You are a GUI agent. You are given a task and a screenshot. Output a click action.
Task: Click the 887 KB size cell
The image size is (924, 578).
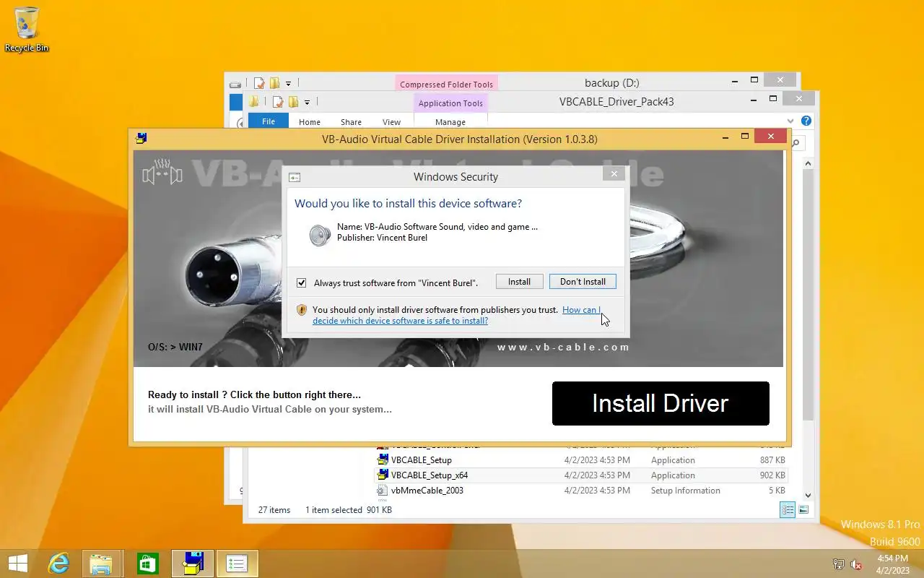pos(772,460)
